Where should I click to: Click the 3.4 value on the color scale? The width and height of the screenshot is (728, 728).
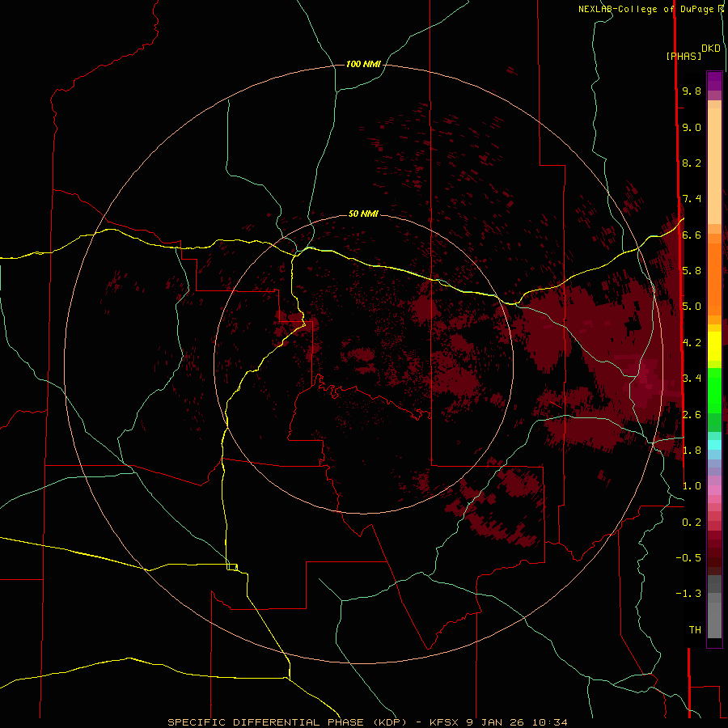(692, 379)
